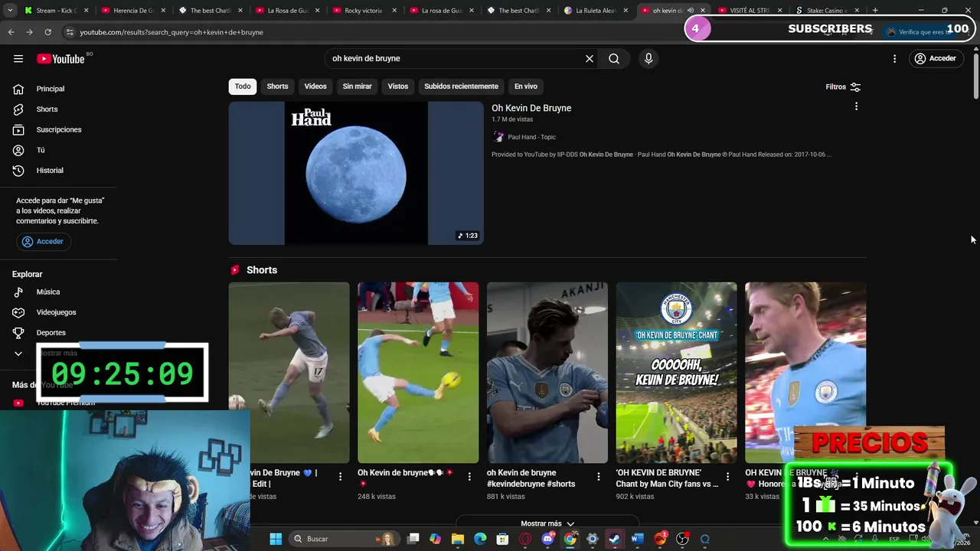Open YouTube settings three-dot menu in header
Viewport: 980px width, 551px height.
pos(894,58)
